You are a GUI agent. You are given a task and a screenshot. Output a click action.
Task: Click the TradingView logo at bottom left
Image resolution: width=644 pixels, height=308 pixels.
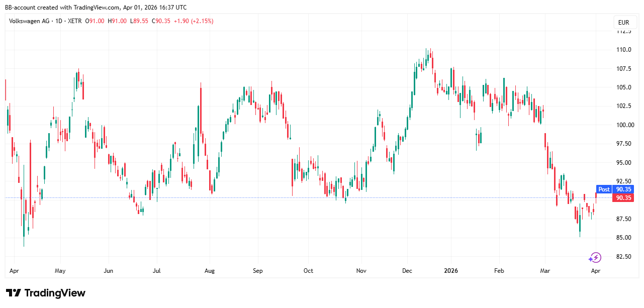pyautogui.click(x=46, y=293)
